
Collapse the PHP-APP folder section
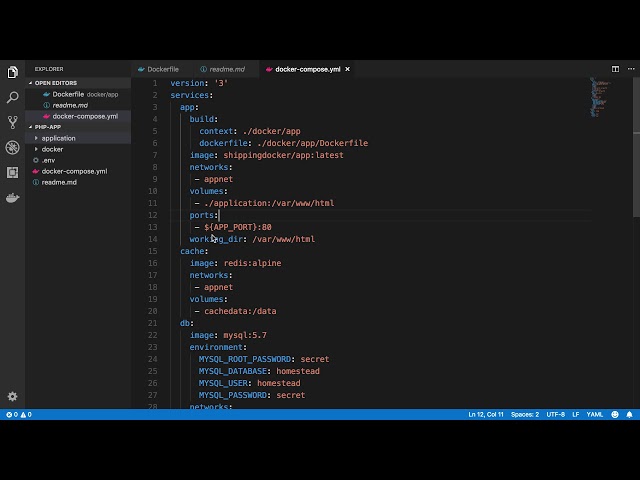click(x=48, y=127)
